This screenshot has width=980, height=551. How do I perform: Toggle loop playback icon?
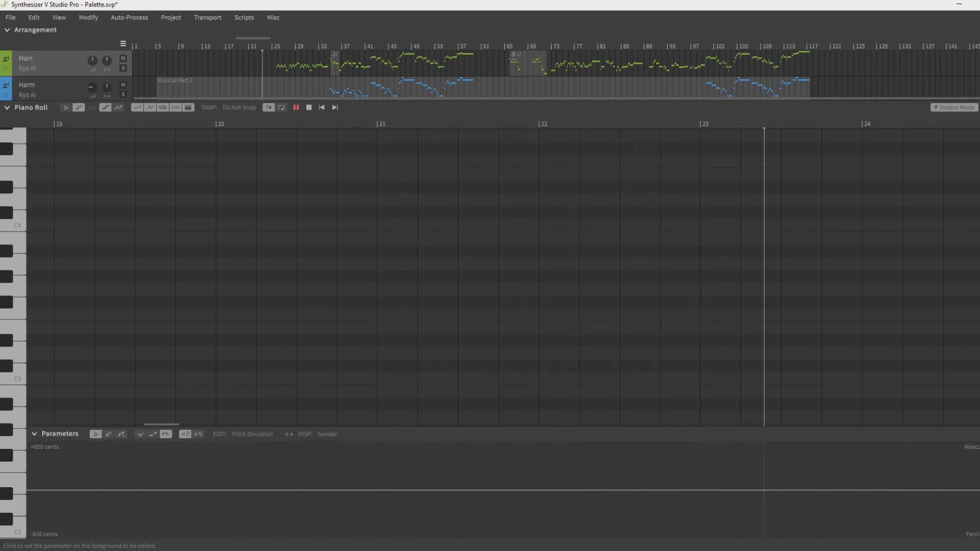pos(282,108)
